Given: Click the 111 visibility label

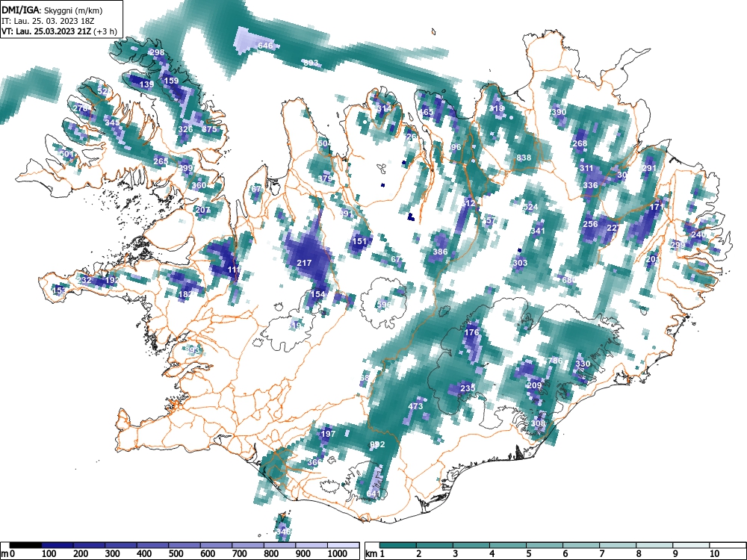Looking at the screenshot, I should [233, 270].
